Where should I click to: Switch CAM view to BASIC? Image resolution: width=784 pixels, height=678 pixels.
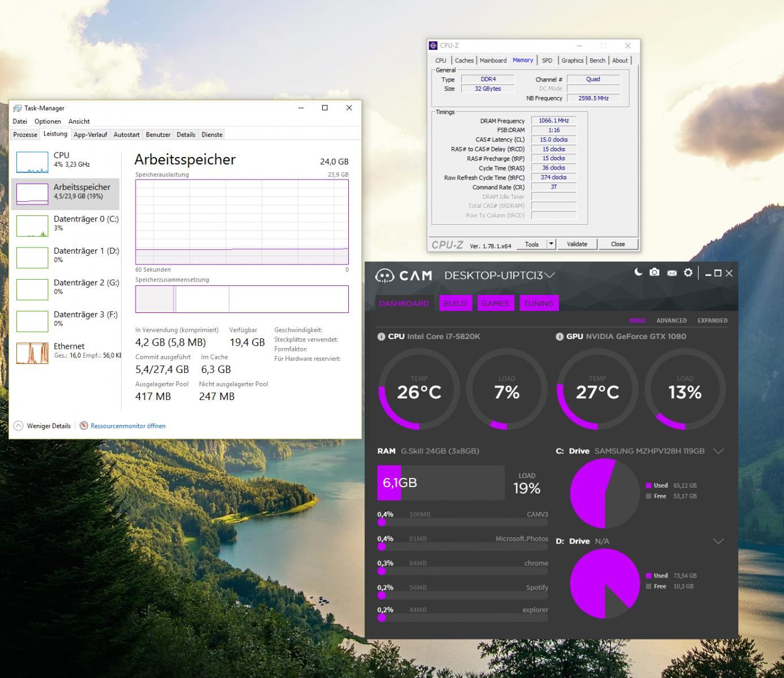pyautogui.click(x=638, y=320)
